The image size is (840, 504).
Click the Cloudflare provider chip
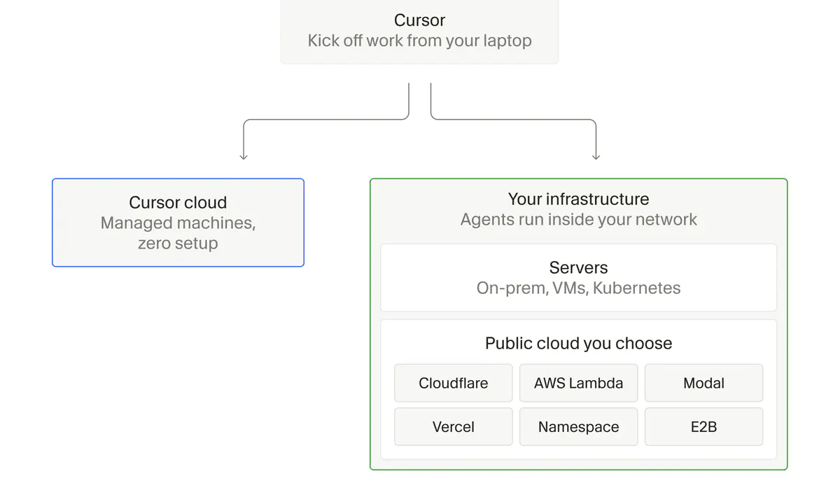tap(454, 383)
